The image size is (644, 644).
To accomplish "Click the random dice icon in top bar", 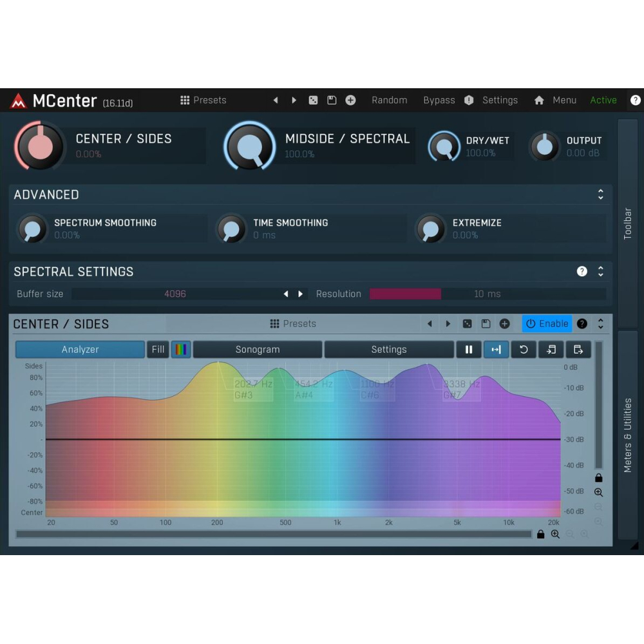I will [x=313, y=100].
